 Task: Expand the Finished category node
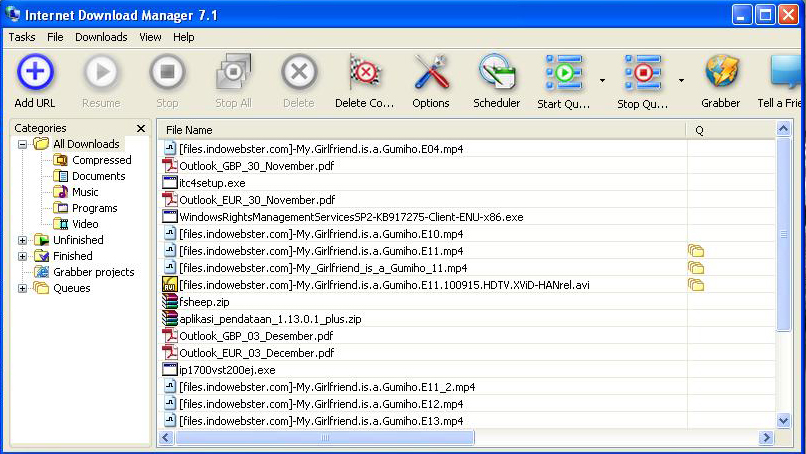[23, 256]
